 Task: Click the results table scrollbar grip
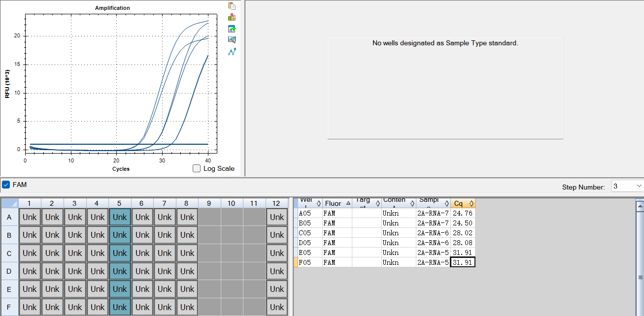pos(640,277)
